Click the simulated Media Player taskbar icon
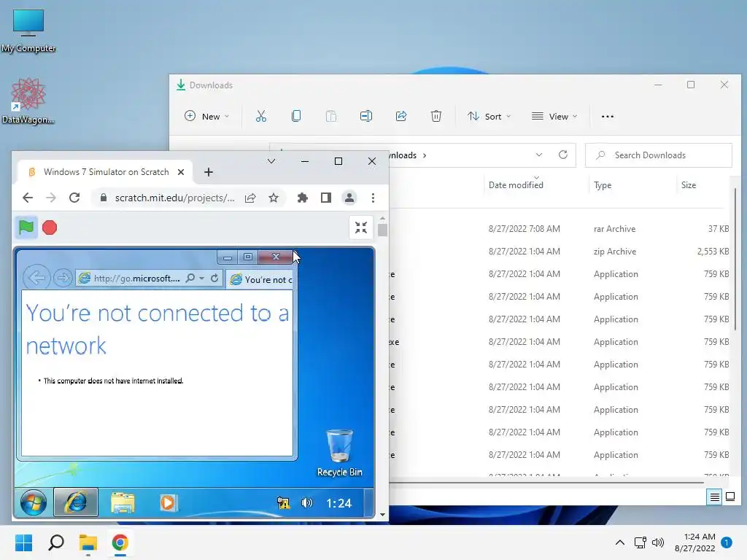This screenshot has width=747, height=560. point(167,503)
